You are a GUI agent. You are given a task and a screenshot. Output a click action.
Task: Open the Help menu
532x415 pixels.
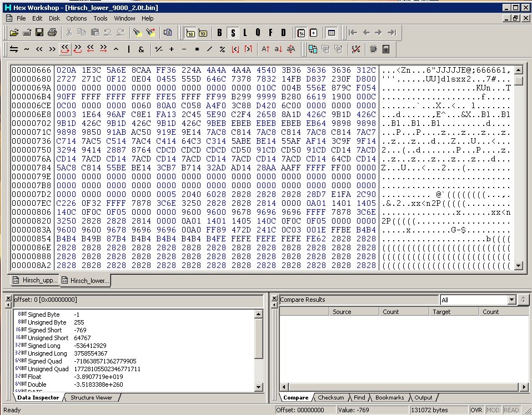pyautogui.click(x=148, y=18)
